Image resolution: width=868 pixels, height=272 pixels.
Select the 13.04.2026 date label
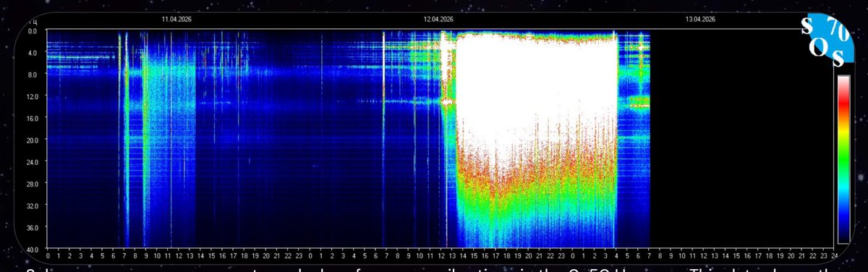[699, 20]
